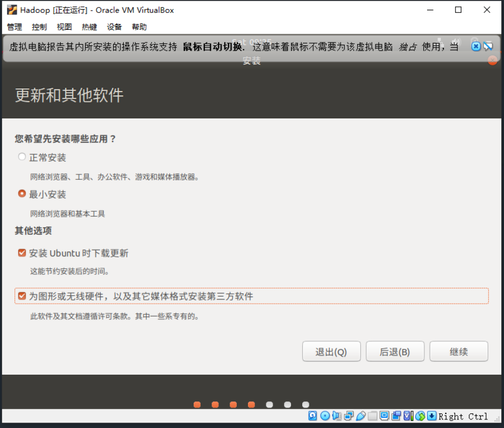504x428 pixels.
Task: Click the VirtualBox app icon in title bar
Action: 12,10
